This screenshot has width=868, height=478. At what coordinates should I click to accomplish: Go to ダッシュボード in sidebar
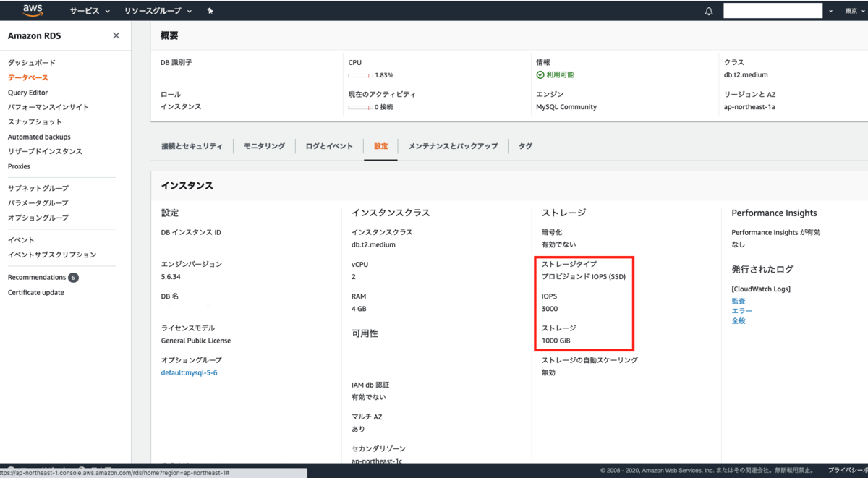click(x=32, y=63)
